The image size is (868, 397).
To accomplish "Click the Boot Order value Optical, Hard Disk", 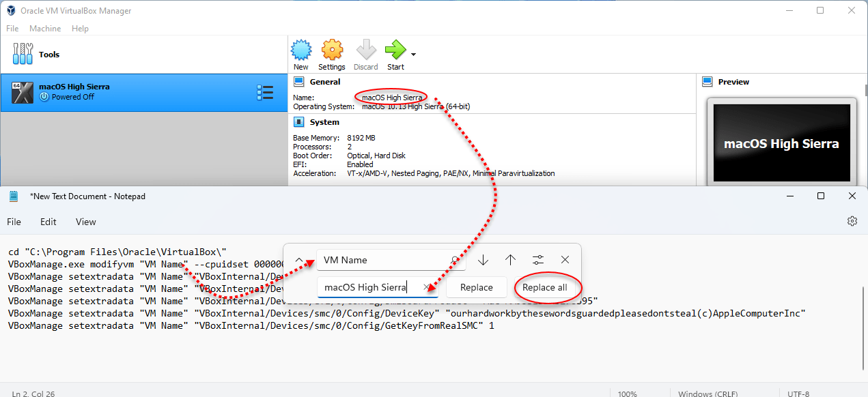I will click(x=378, y=156).
